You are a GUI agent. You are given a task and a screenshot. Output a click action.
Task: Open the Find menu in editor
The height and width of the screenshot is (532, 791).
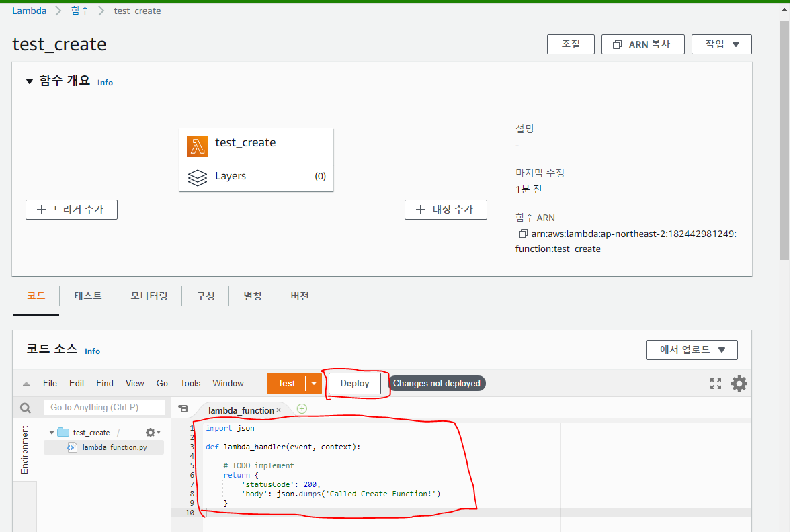(105, 384)
